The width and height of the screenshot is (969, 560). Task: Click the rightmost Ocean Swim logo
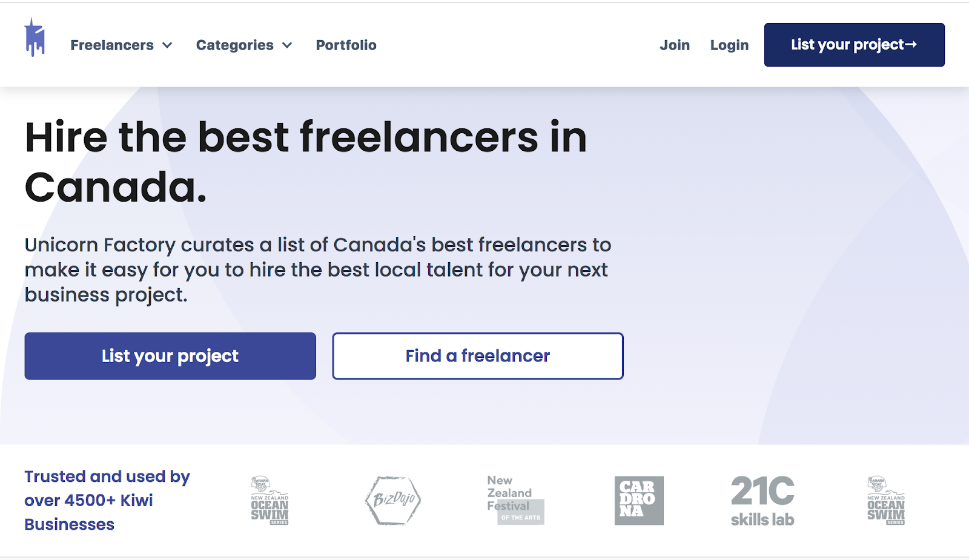click(886, 500)
